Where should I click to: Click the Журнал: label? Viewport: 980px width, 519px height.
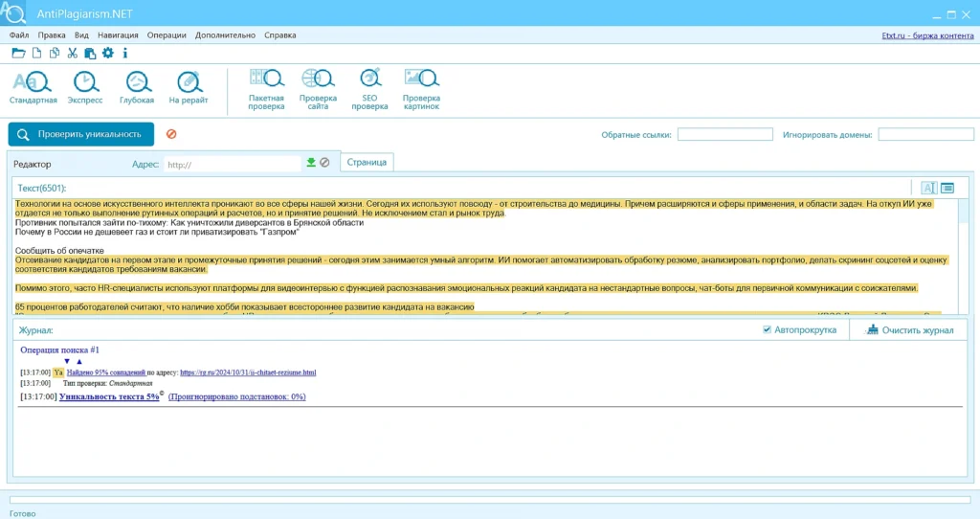click(35, 329)
